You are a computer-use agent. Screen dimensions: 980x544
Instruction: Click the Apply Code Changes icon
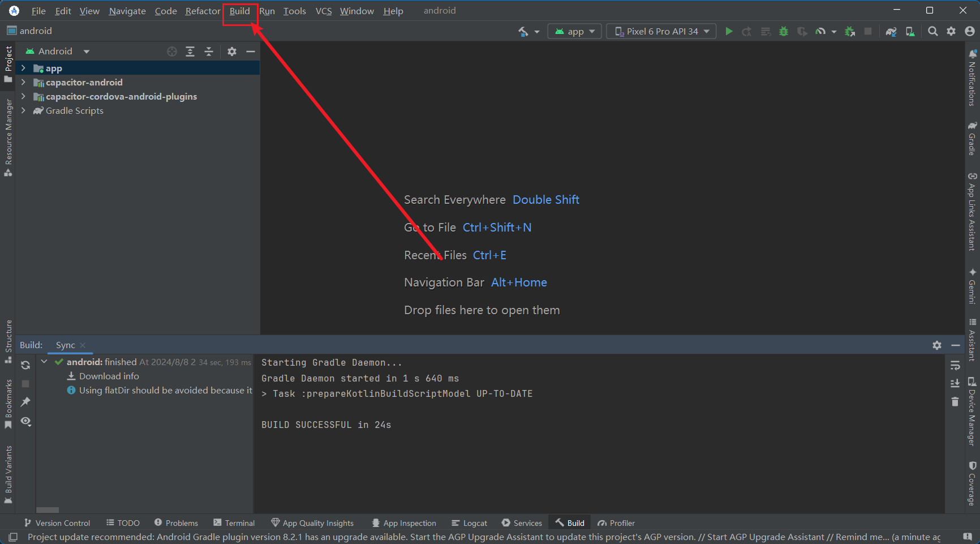click(766, 32)
